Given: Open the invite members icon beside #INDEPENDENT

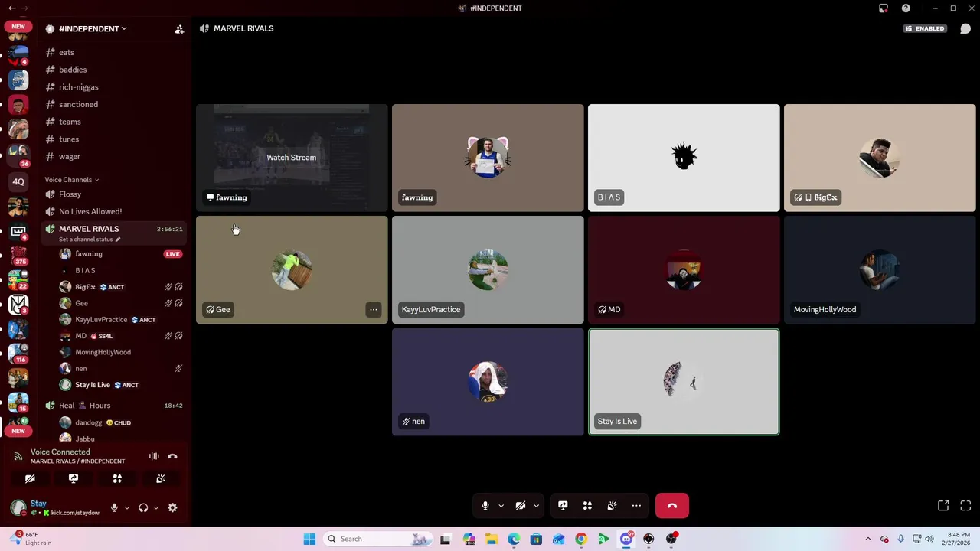Looking at the screenshot, I should coord(179,29).
